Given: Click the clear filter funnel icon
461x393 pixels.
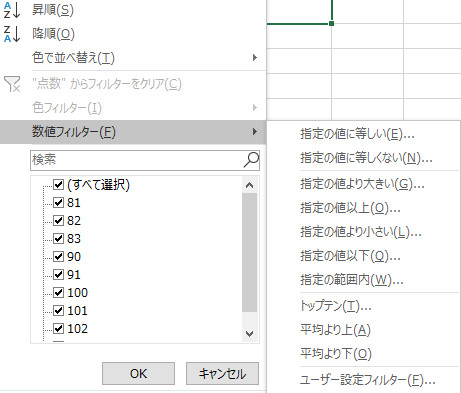Looking at the screenshot, I should coord(12,84).
